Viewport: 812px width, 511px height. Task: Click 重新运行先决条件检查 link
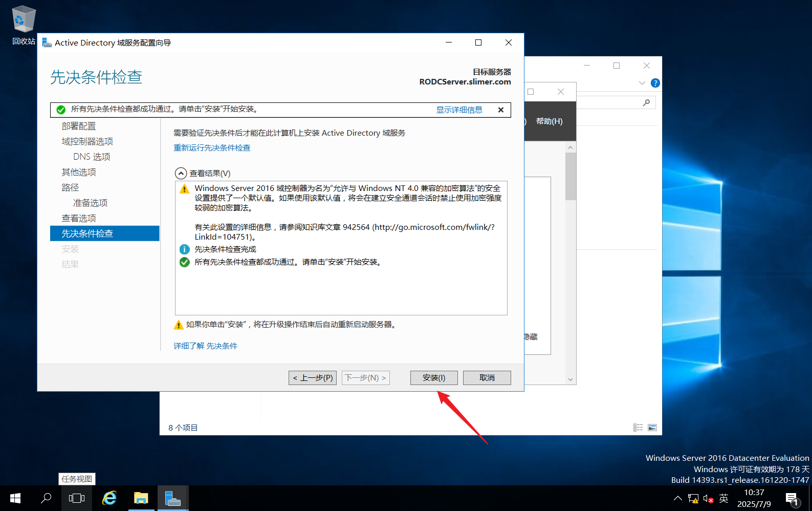click(212, 147)
